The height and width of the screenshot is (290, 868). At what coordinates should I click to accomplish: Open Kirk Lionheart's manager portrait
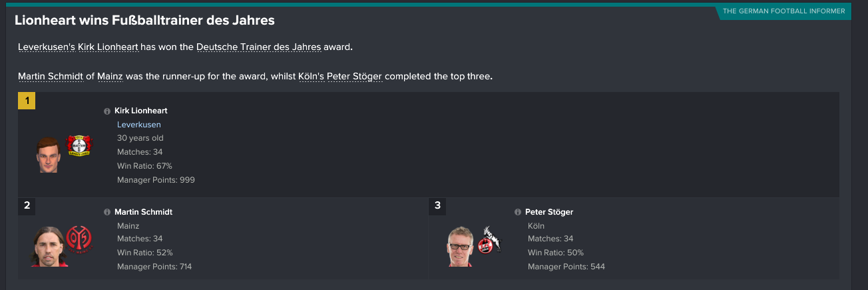pos(49,155)
